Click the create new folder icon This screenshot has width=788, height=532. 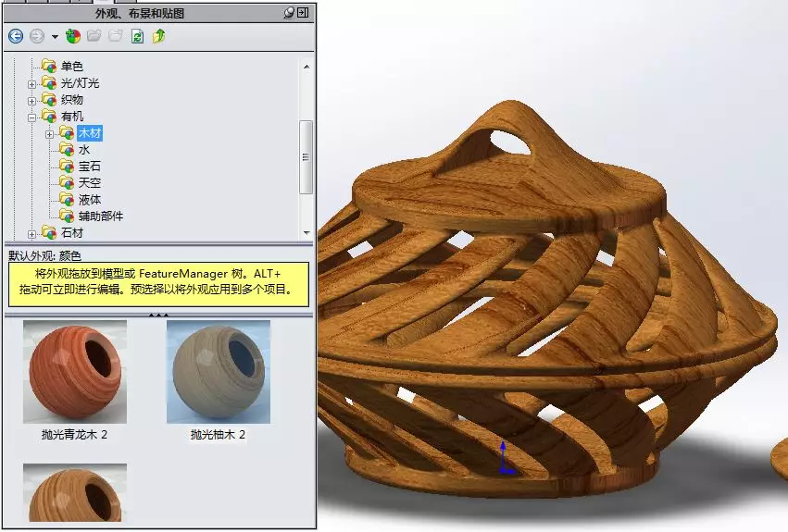pyautogui.click(x=116, y=36)
